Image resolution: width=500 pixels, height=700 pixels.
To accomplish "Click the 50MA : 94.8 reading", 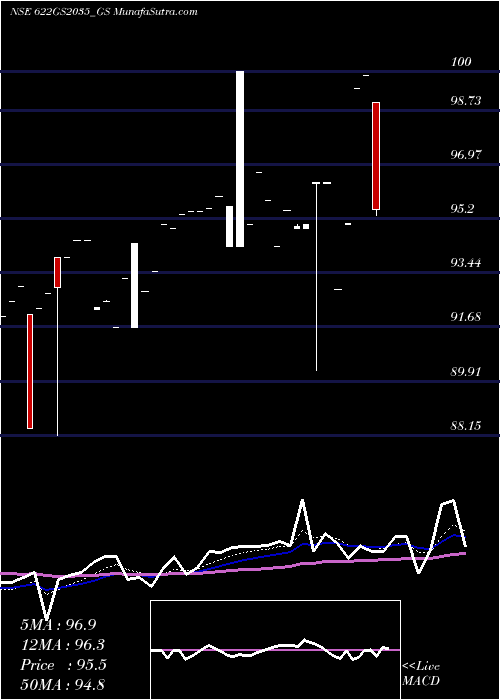I will click(x=63, y=685).
